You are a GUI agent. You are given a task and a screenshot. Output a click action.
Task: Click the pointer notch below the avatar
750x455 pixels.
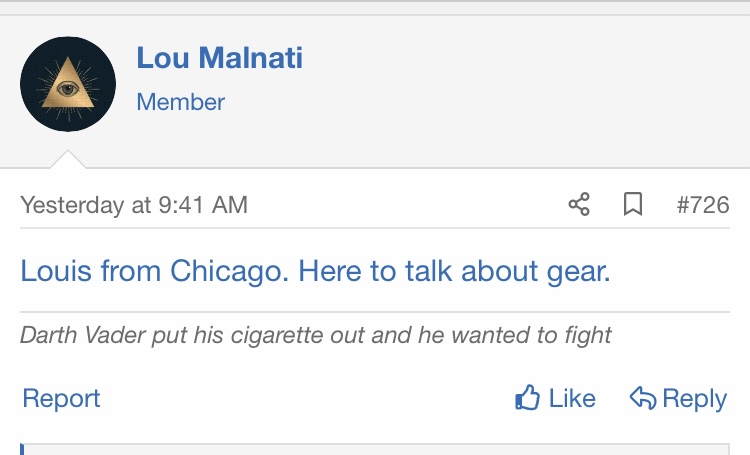68,159
